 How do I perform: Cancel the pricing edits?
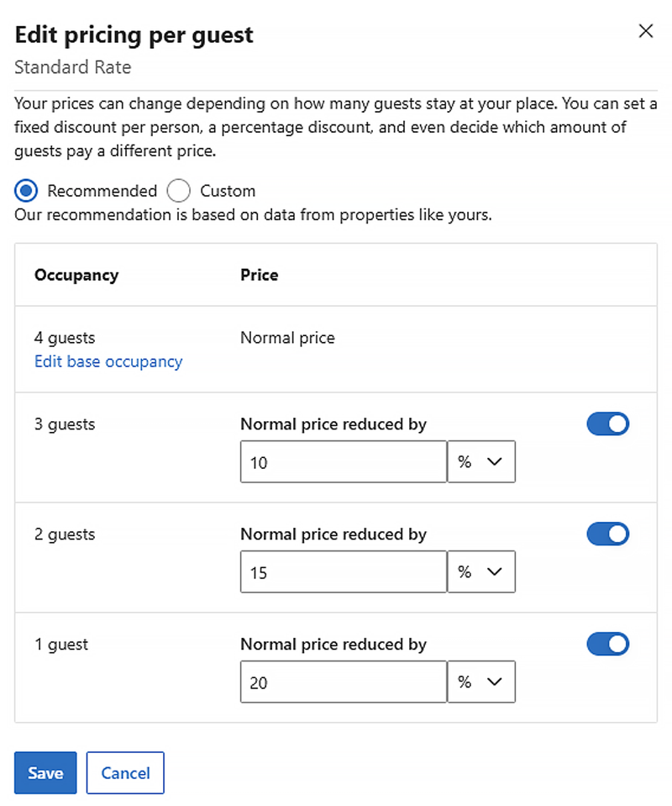coord(124,772)
